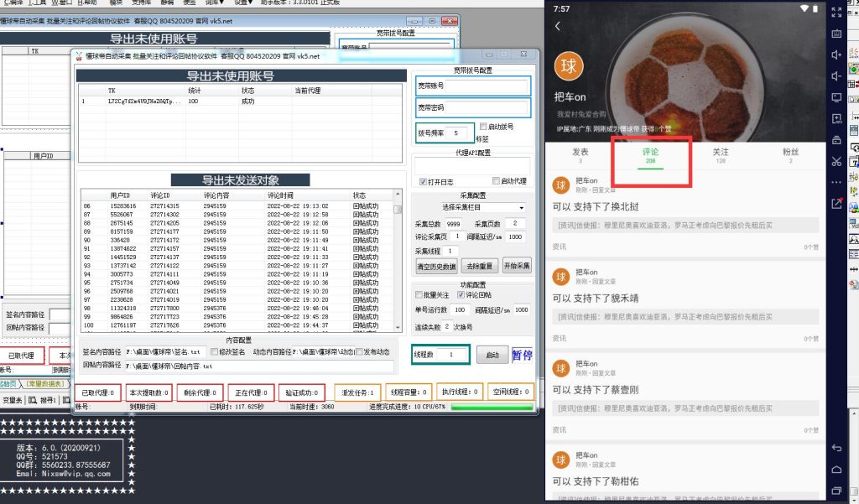Tap the back navigation arrow at emulator bottom
This screenshot has height=504, width=859.
tap(835, 449)
